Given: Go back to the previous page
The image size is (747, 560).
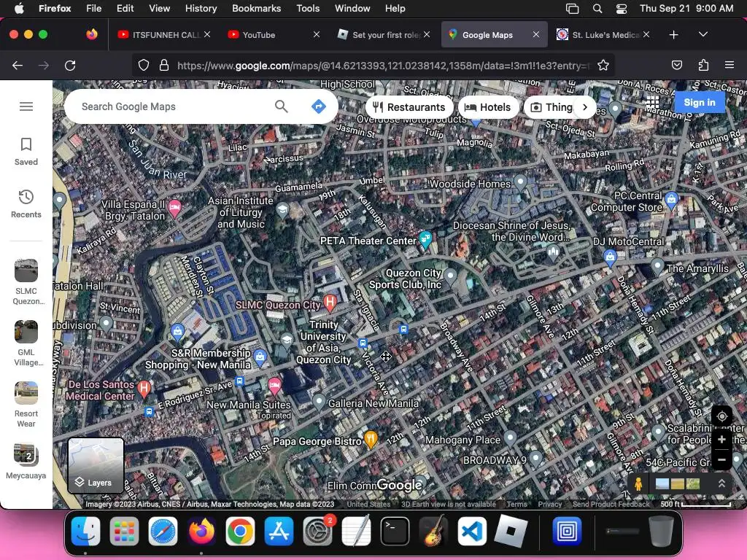Looking at the screenshot, I should 18,65.
